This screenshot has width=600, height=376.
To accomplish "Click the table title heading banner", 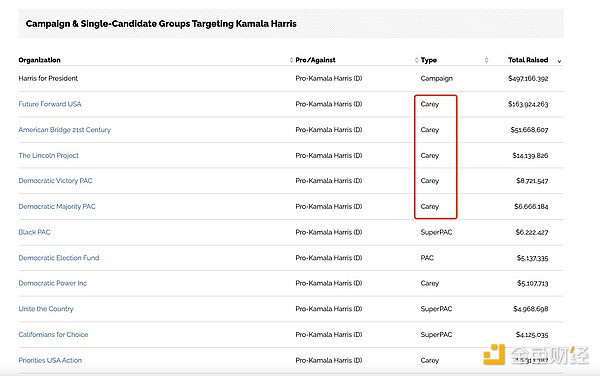I will [x=291, y=24].
